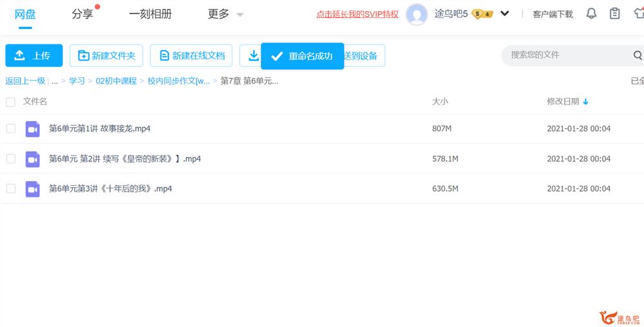This screenshot has height=327, width=644.
Task: Expand the 更多 menu
Action: point(225,14)
